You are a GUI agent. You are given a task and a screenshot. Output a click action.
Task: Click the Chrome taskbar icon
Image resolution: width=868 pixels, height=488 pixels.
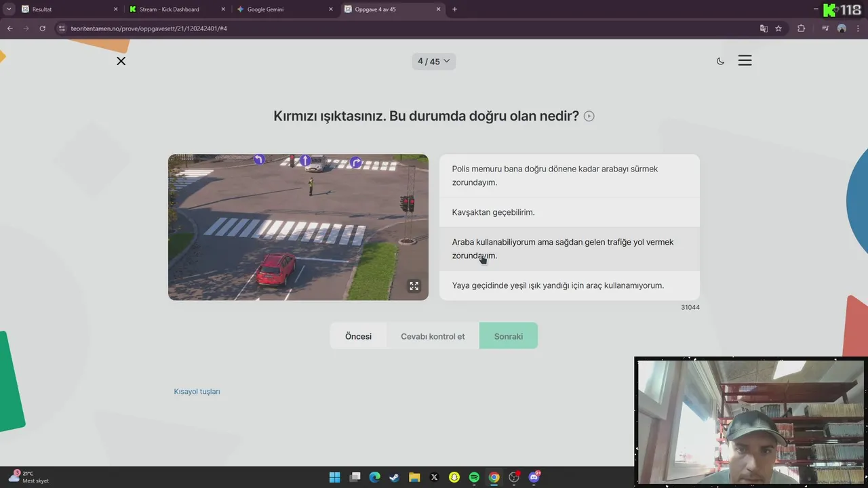(494, 477)
